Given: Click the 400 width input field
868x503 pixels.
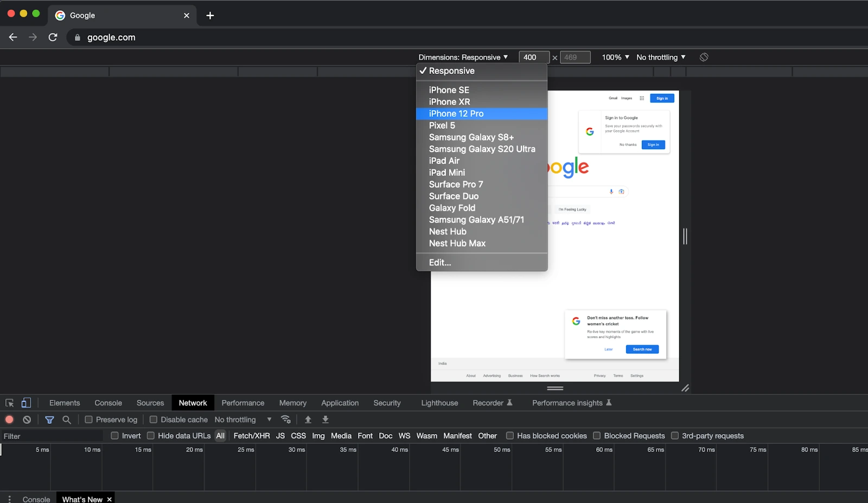Looking at the screenshot, I should (x=533, y=57).
